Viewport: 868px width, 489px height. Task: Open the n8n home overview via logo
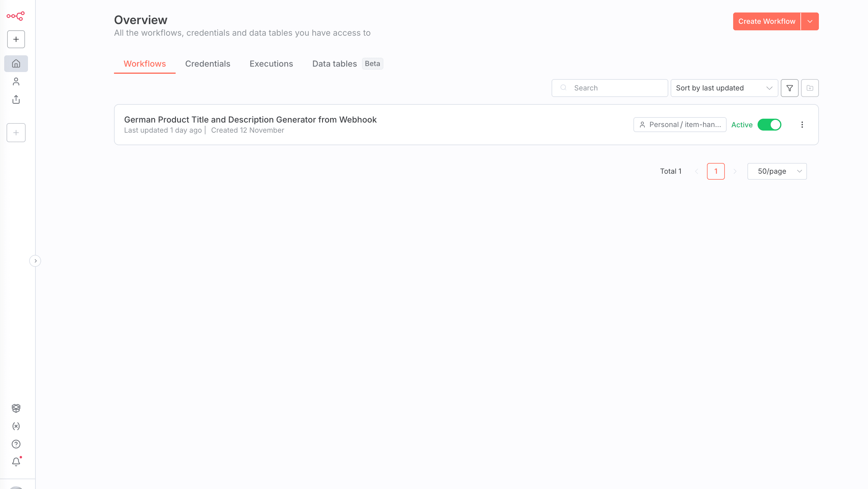point(16,16)
